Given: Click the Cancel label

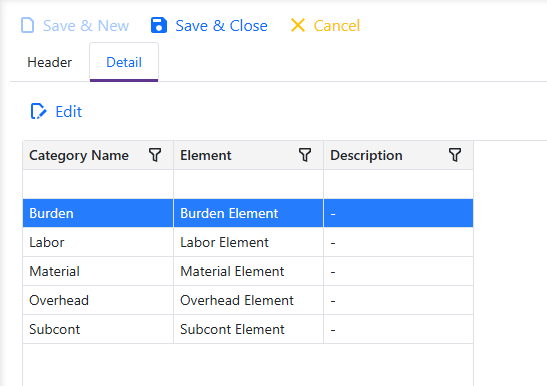Looking at the screenshot, I should (337, 26).
